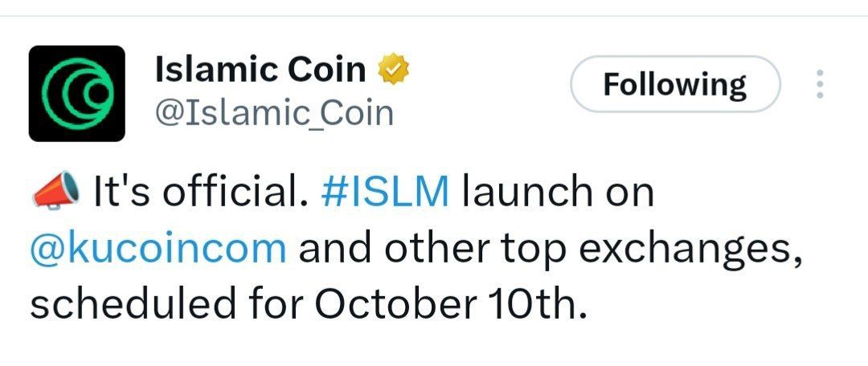Click the "It's official." text
The image size is (868, 366).
pyautogui.click(x=201, y=193)
